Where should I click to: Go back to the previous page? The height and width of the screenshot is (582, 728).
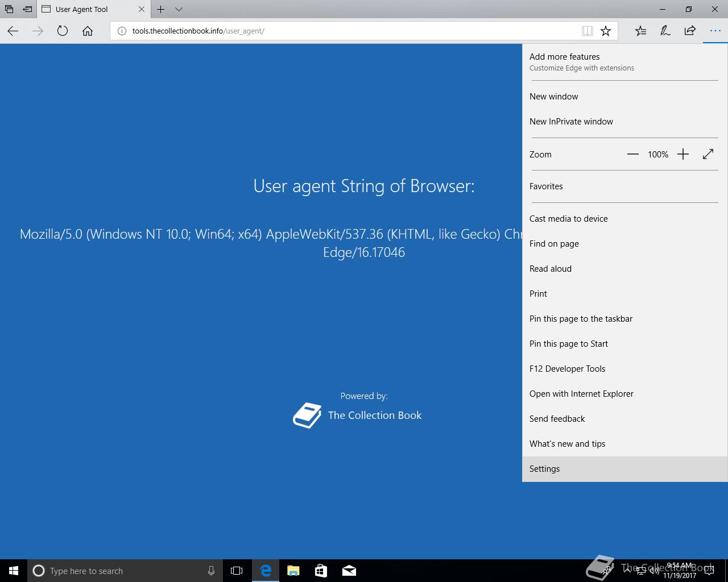coord(13,31)
